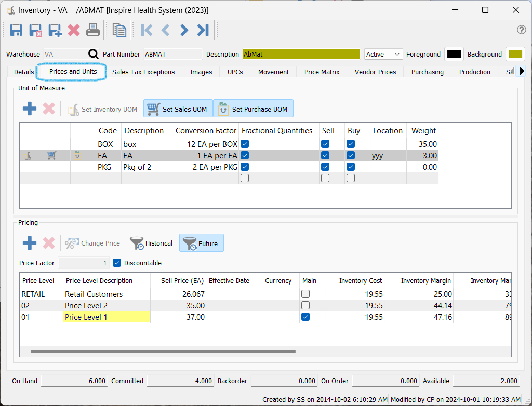Image resolution: width=532 pixels, height=406 pixels.
Task: Click the Description field containing AbMat
Action: click(301, 54)
